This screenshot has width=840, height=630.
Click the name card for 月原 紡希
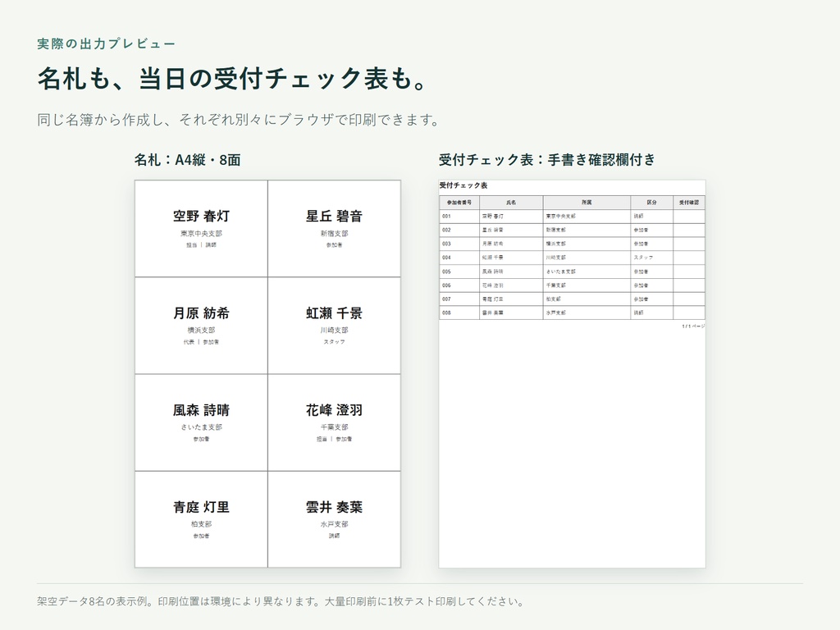pos(201,326)
